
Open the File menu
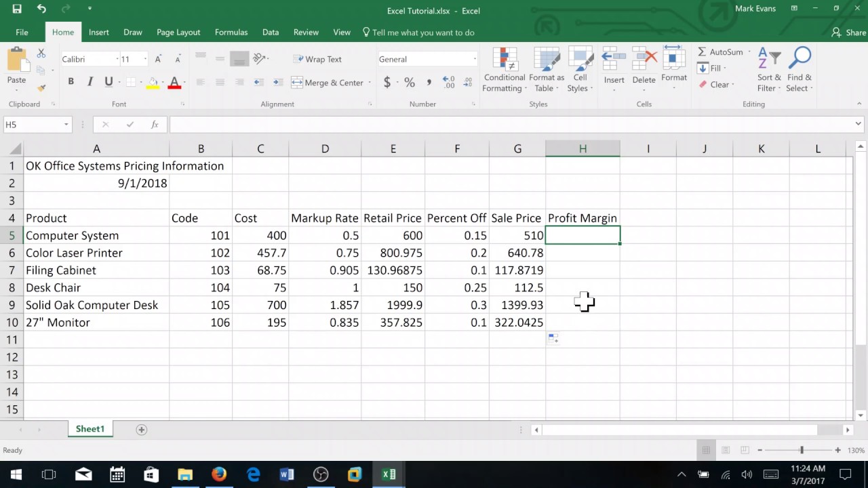[22, 32]
